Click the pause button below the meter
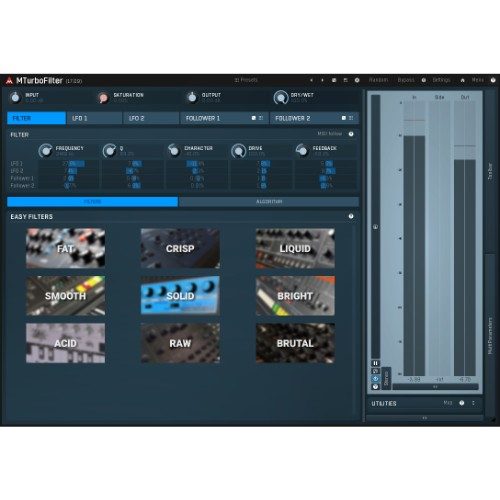The width and height of the screenshot is (500, 500). (x=375, y=363)
